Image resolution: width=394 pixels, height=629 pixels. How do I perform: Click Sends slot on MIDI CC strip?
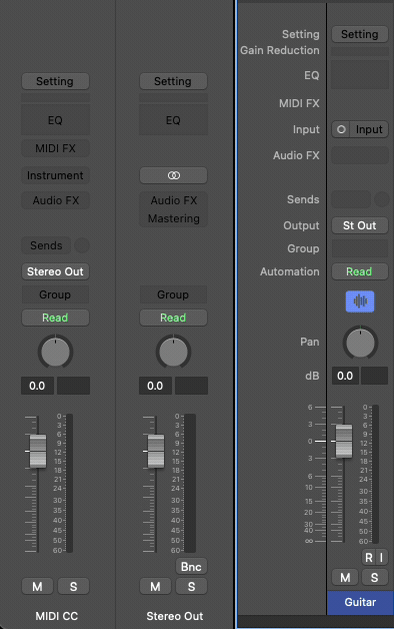click(x=46, y=246)
